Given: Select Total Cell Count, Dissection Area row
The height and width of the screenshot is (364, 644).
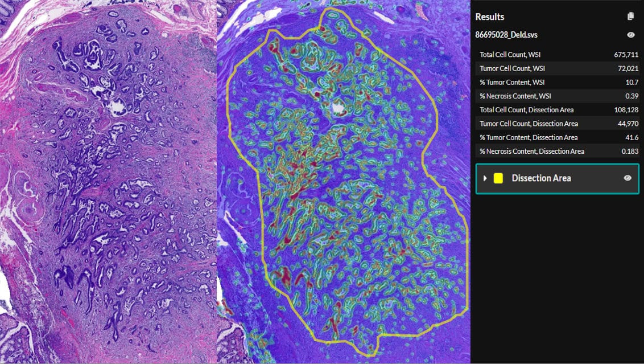Looking at the screenshot, I should (559, 110).
